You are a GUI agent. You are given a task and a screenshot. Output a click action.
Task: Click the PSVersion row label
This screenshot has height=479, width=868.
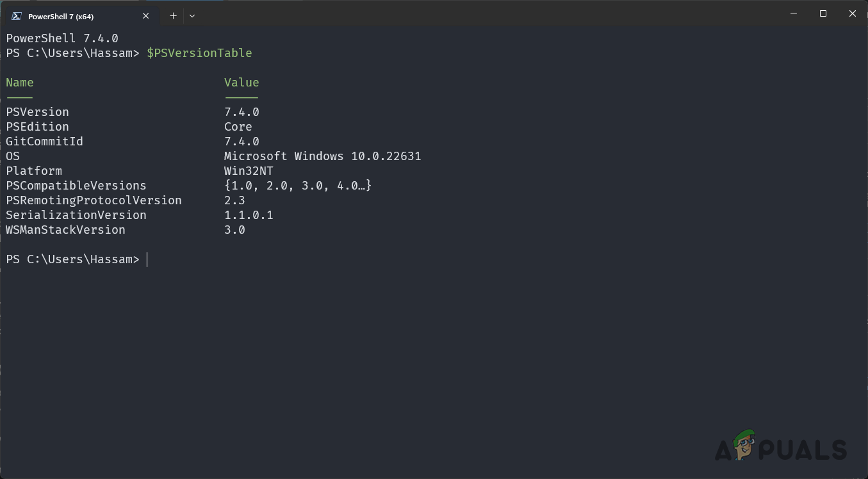[37, 111]
